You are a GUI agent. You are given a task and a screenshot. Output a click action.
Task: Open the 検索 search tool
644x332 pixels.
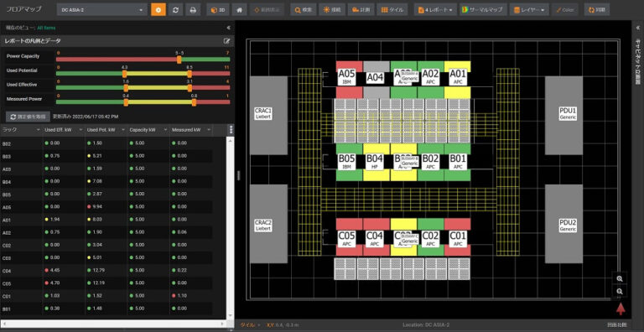tap(303, 9)
